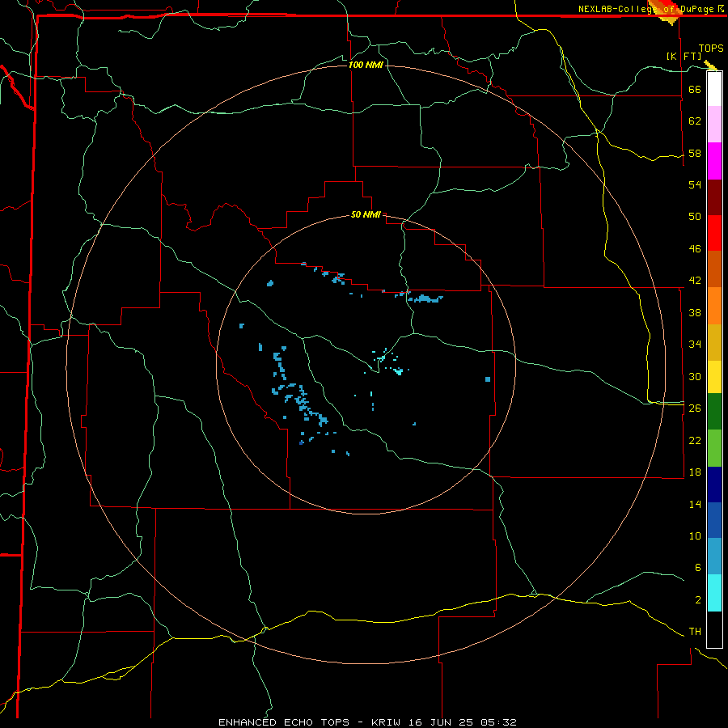Click the light blue 14 kft legend swatch
The height and width of the screenshot is (728, 728).
(x=714, y=557)
